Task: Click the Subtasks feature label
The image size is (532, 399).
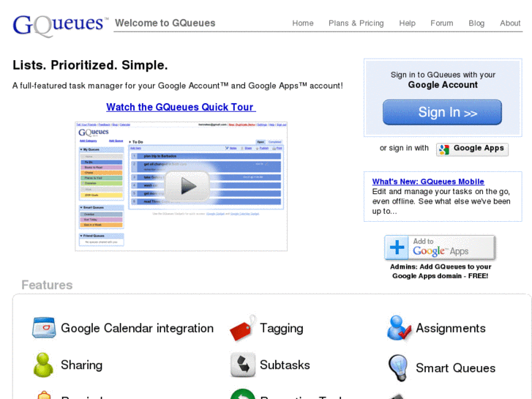Action: pyautogui.click(x=285, y=365)
